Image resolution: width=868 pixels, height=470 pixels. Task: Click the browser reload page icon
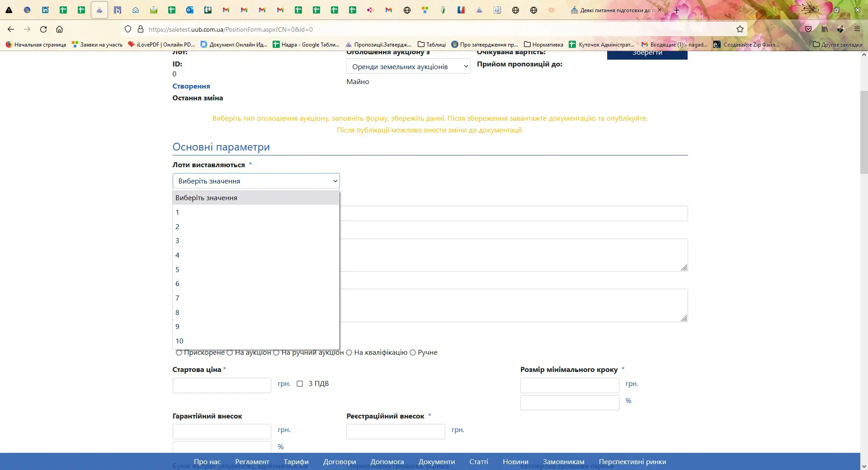click(x=43, y=29)
